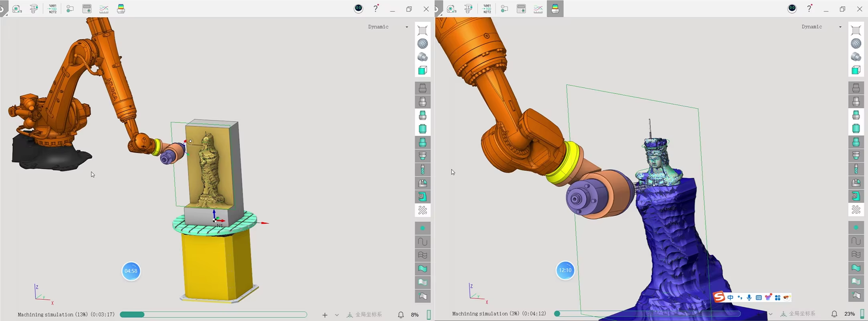
Task: Expand the Dynamic dropdown in the left window
Action: [407, 27]
